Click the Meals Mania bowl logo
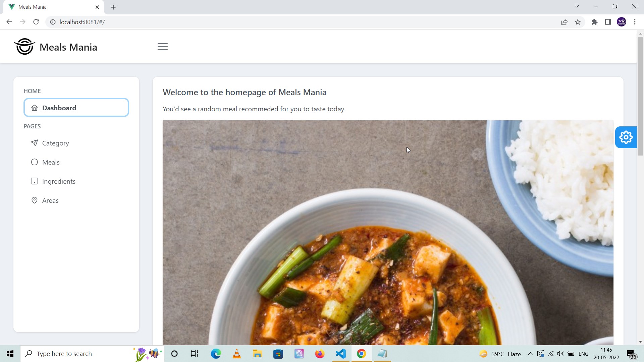Viewport: 644px width, 362px height. pos(24,46)
